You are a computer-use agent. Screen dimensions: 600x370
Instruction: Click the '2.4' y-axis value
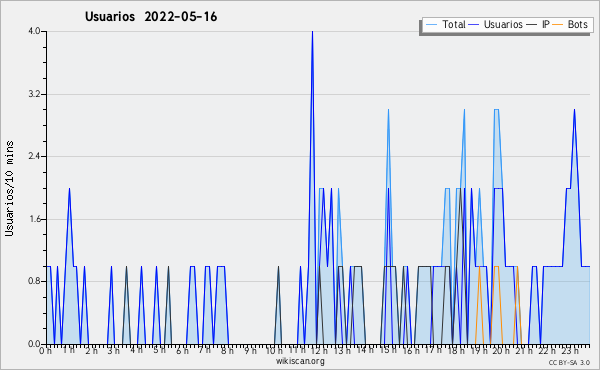[x=34, y=156]
